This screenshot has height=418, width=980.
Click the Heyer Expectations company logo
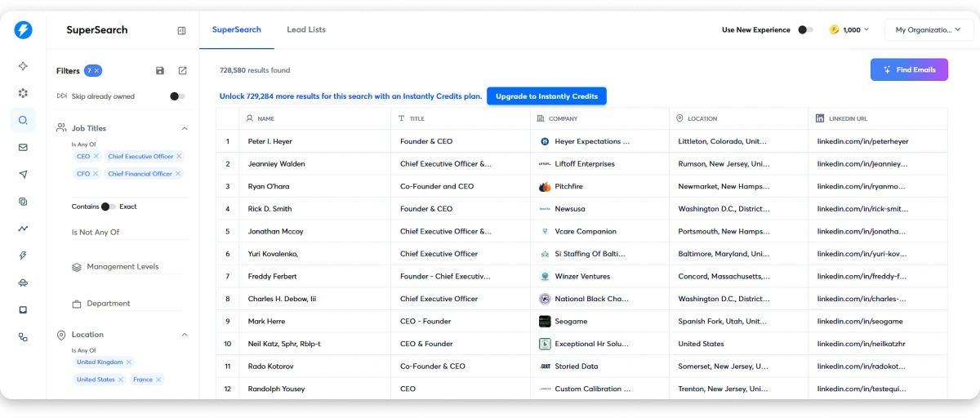(x=545, y=141)
